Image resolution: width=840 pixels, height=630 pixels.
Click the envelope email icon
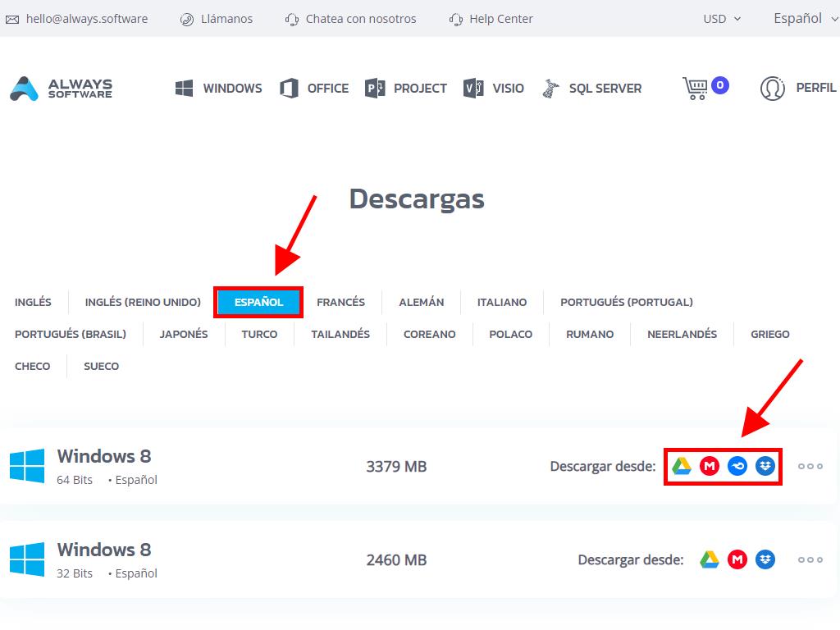click(12, 20)
